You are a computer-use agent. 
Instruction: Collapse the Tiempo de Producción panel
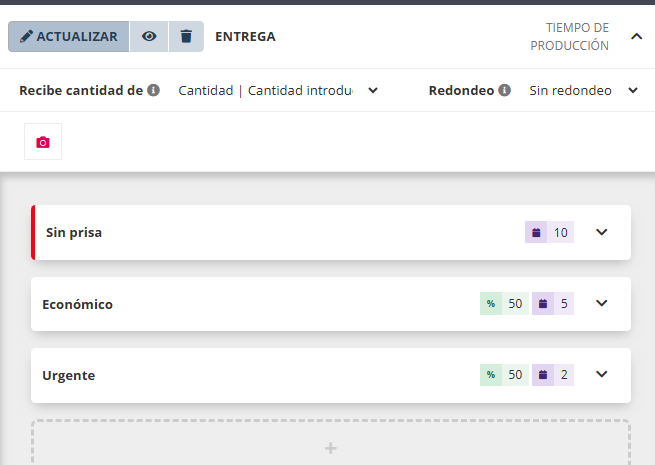tap(636, 37)
